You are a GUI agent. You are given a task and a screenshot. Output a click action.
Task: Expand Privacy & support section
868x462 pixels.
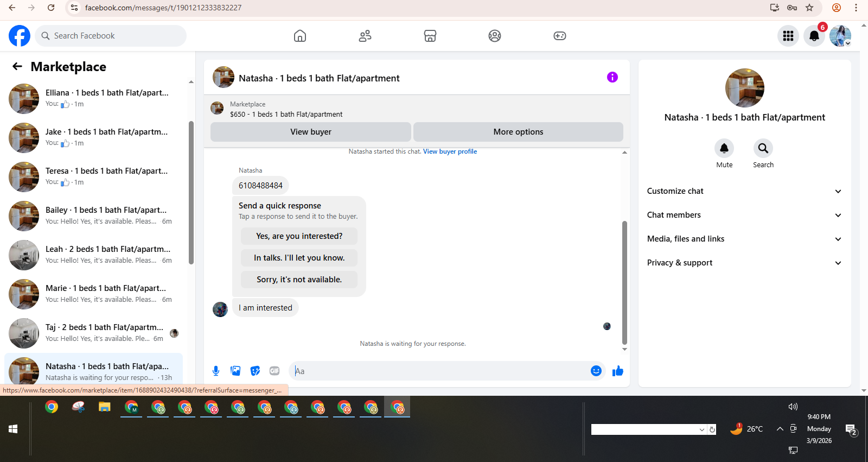coord(744,263)
